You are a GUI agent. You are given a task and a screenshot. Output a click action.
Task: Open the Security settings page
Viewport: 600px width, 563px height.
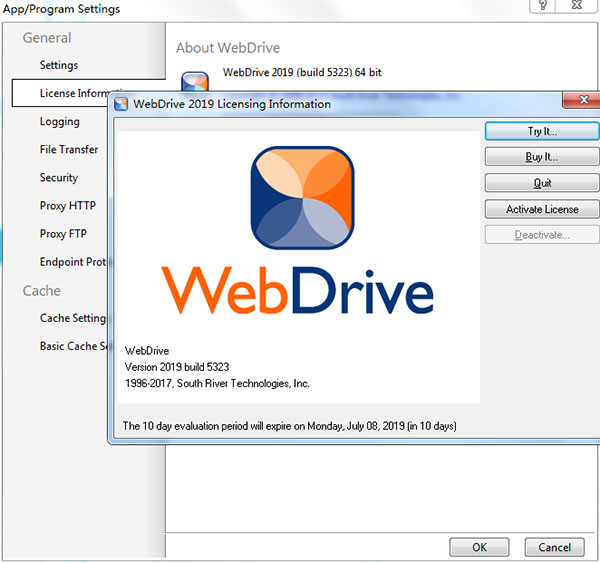(59, 178)
